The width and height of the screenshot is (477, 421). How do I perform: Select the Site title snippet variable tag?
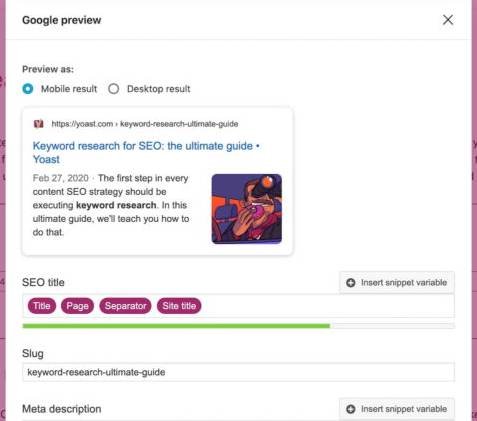pyautogui.click(x=179, y=306)
